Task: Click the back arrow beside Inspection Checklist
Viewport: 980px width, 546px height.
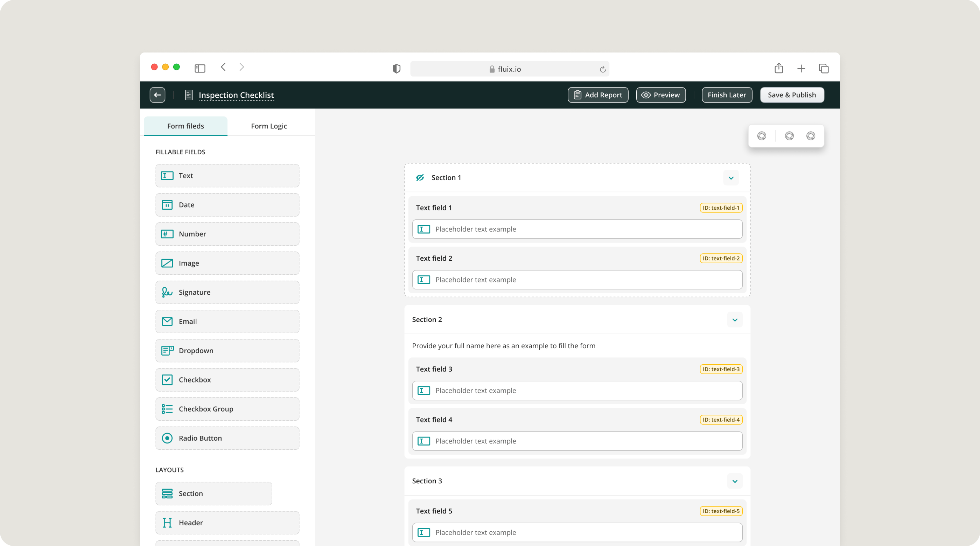Action: click(157, 95)
